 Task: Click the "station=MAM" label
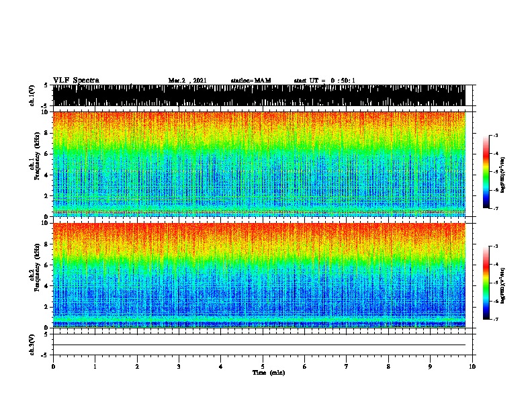point(251,81)
